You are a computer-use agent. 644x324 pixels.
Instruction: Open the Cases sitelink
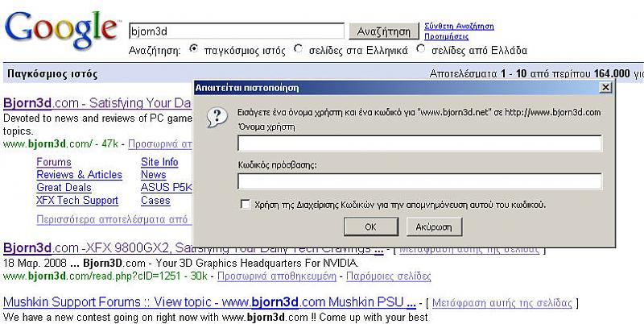pyautogui.click(x=155, y=200)
